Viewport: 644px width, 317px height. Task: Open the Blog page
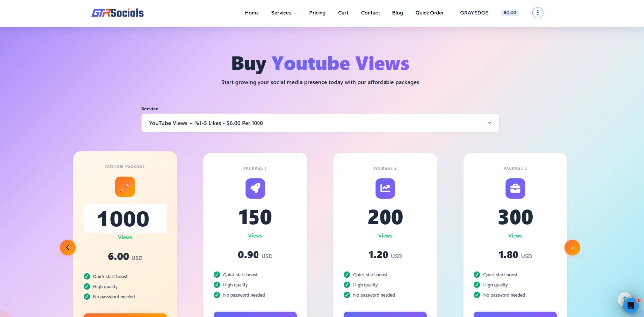[397, 13]
